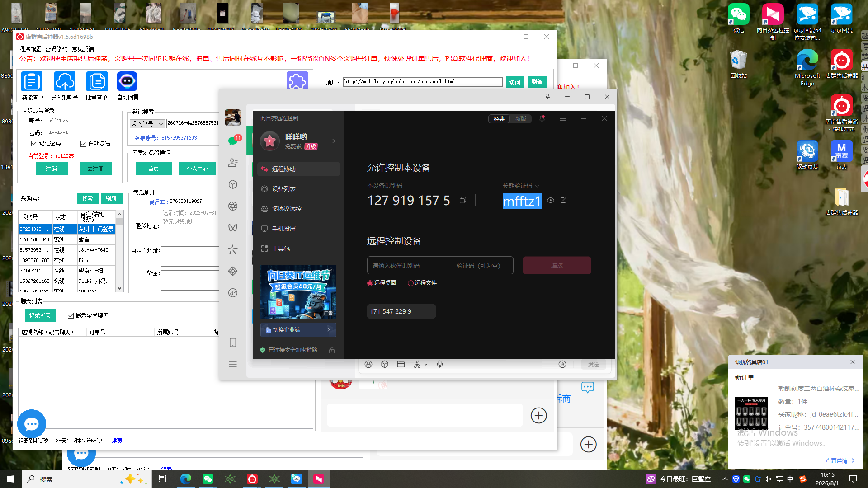Toggle the 展示全局聊天 checkbox
Viewport: 868px width, 488px height.
[71, 315]
